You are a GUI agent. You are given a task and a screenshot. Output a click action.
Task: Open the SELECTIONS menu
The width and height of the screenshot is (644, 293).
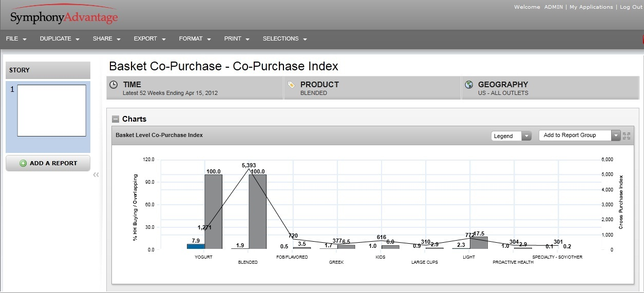coord(285,39)
